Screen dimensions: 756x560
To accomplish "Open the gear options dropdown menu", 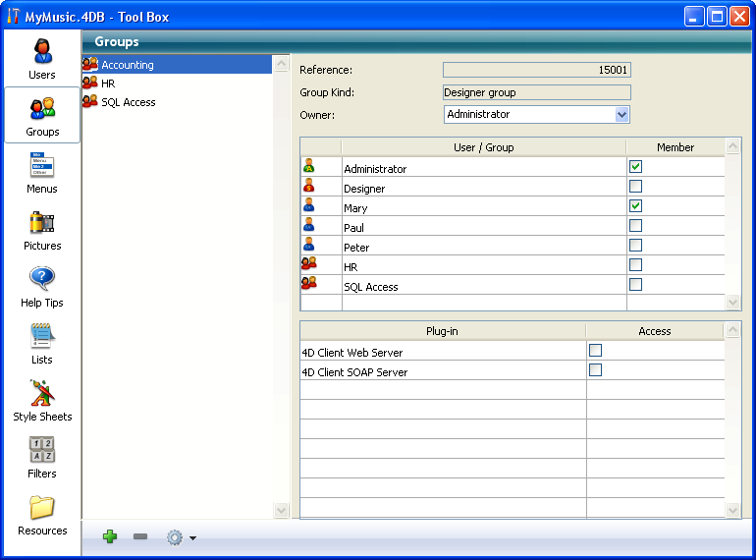I will coord(181,537).
